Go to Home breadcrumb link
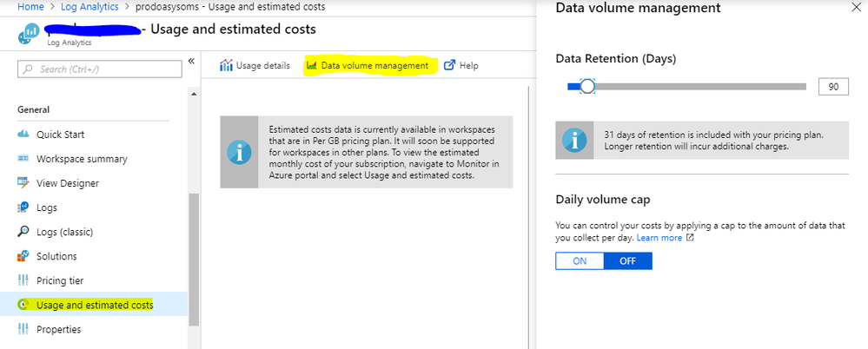The width and height of the screenshot is (868, 349). [x=31, y=7]
